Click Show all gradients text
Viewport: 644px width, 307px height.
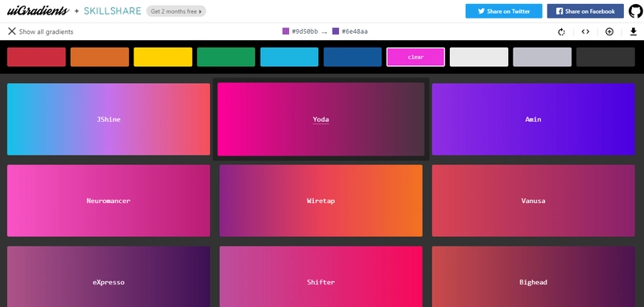46,31
